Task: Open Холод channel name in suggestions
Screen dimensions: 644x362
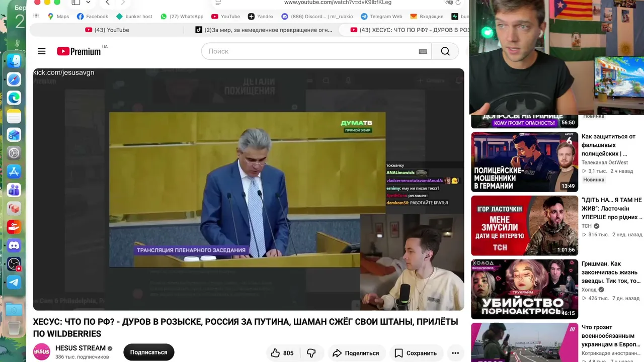Action: (x=589, y=290)
